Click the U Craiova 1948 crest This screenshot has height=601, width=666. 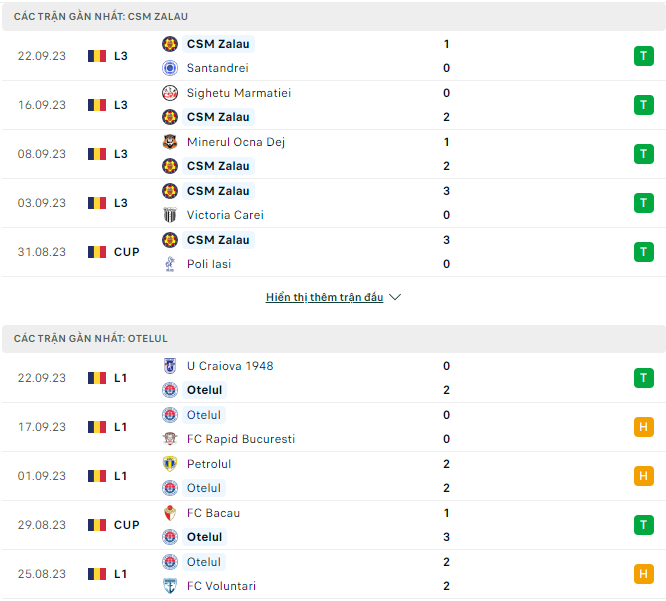170,366
